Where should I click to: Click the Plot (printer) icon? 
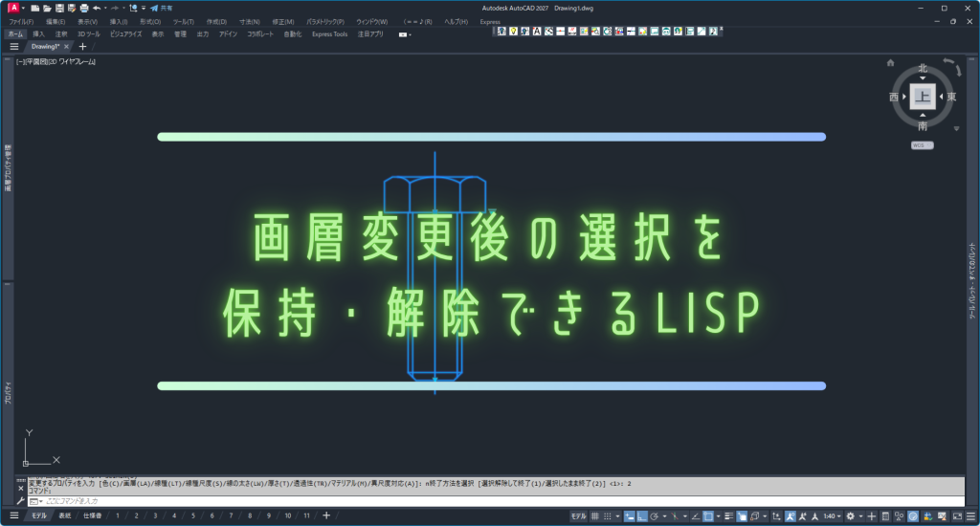[84, 8]
